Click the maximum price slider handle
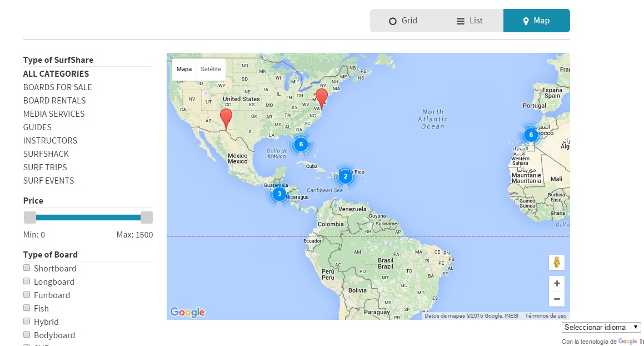Screen dimensions: 644x346 point(147,218)
